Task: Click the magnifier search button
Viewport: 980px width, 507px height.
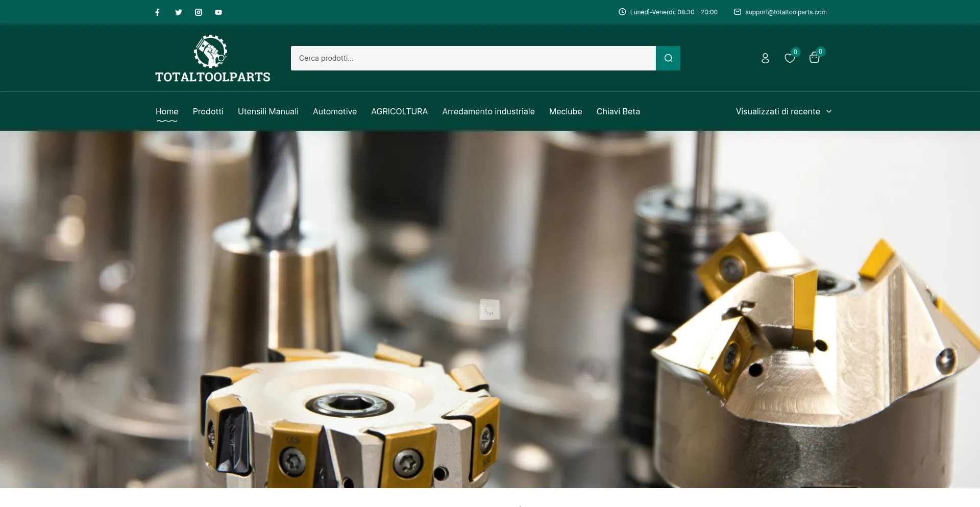Action: click(x=668, y=58)
